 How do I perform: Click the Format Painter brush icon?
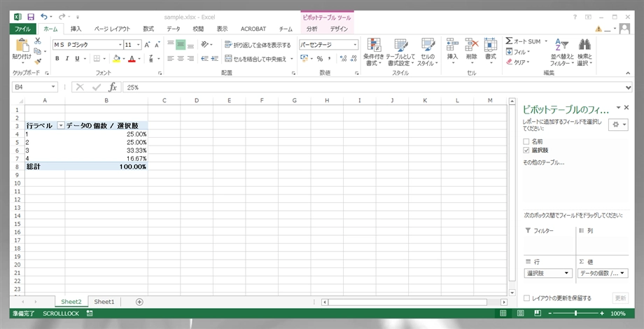click(x=38, y=61)
